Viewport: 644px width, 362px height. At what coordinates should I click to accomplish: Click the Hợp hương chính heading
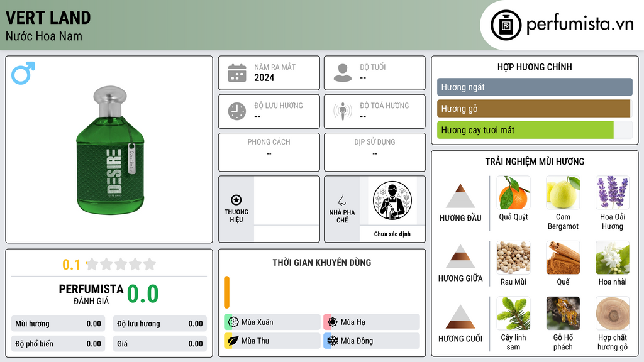point(535,67)
